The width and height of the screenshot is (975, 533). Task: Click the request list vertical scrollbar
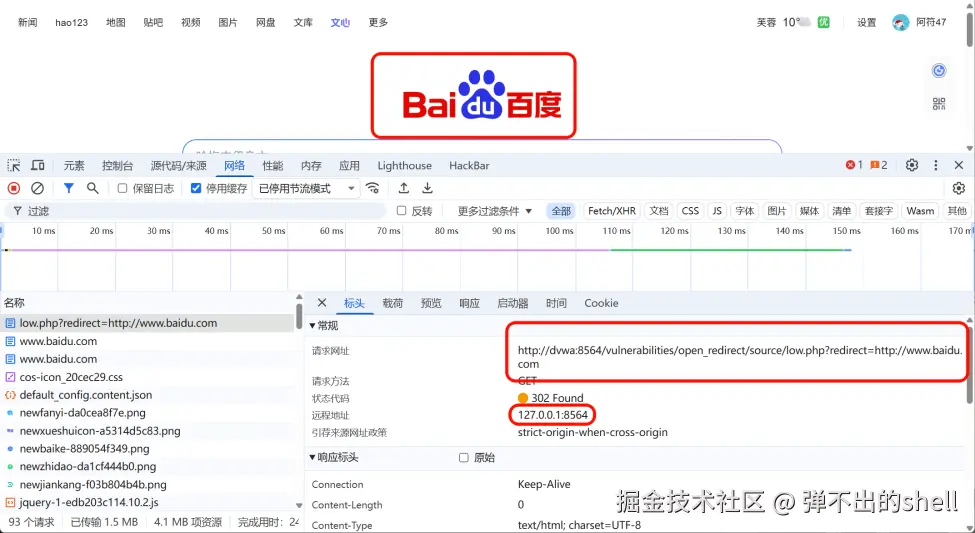tap(299, 316)
